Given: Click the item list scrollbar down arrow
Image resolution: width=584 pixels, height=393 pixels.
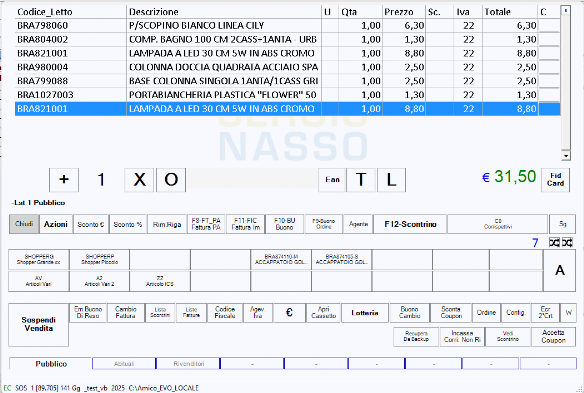Looking at the screenshot, I should (566, 156).
